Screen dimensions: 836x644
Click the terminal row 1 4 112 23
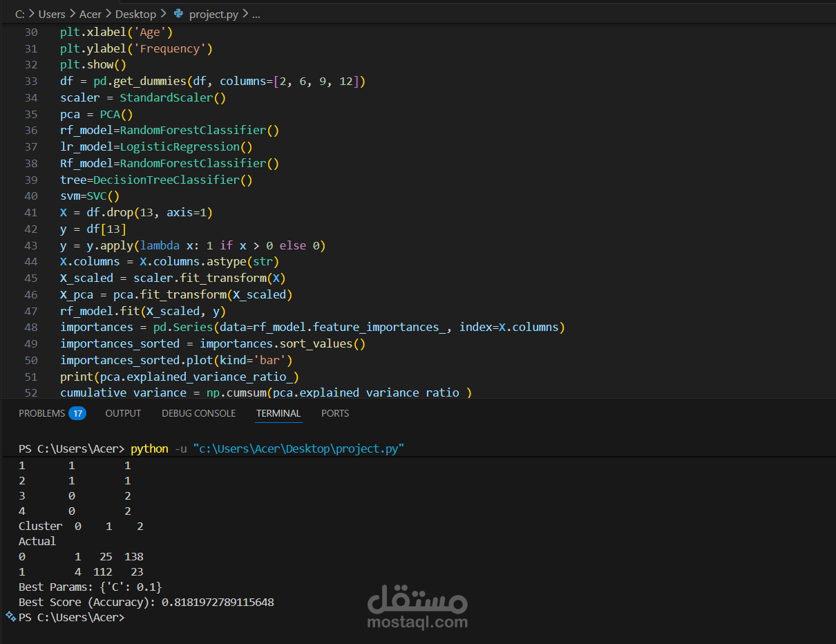[81, 571]
